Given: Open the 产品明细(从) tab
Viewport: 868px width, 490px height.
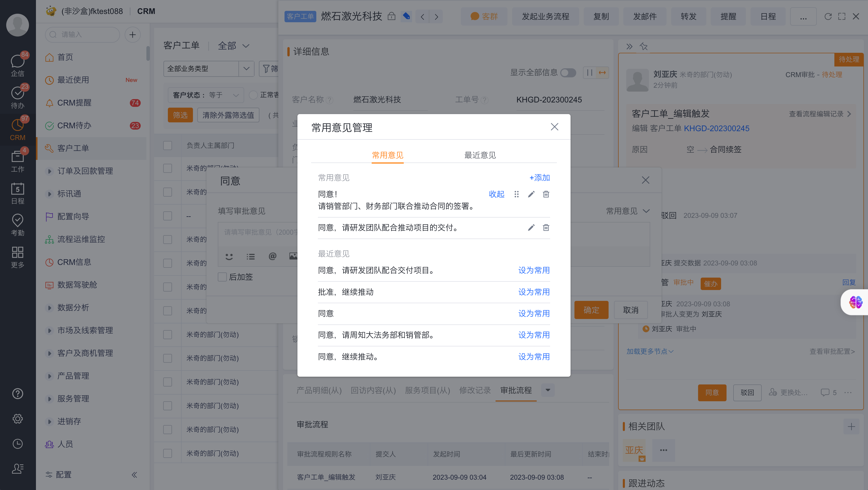Looking at the screenshot, I should click(319, 390).
